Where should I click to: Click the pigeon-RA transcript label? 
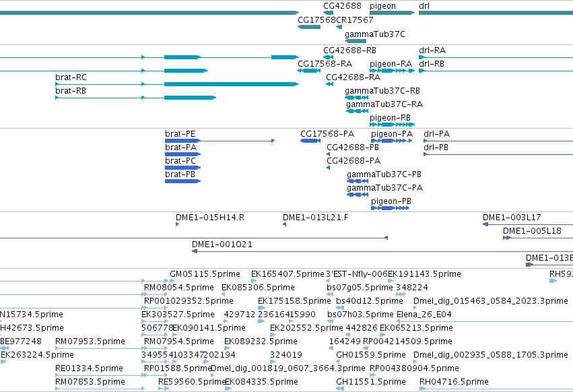click(x=391, y=64)
